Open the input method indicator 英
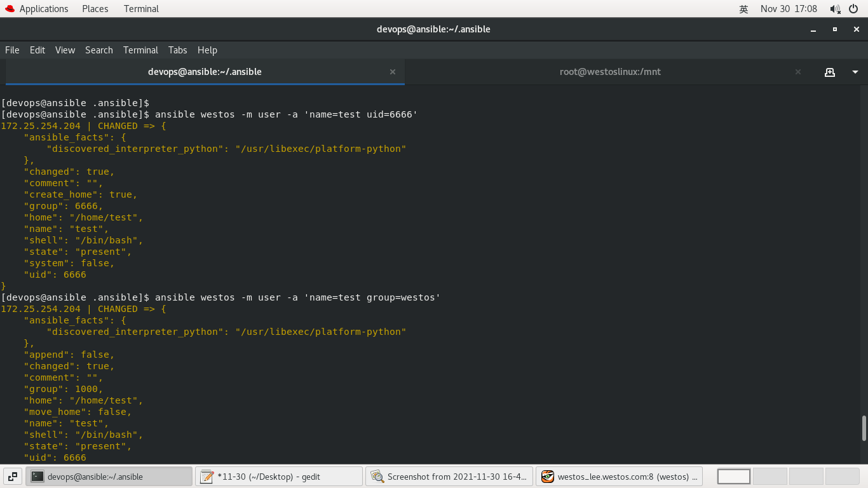Screen dimensions: 868x488 coord(743,9)
